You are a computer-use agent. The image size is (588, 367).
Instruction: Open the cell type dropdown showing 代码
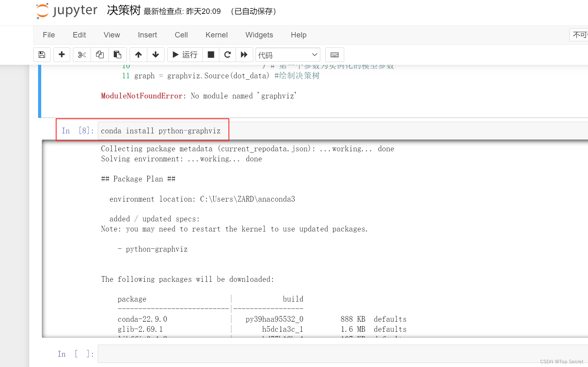[x=287, y=54]
